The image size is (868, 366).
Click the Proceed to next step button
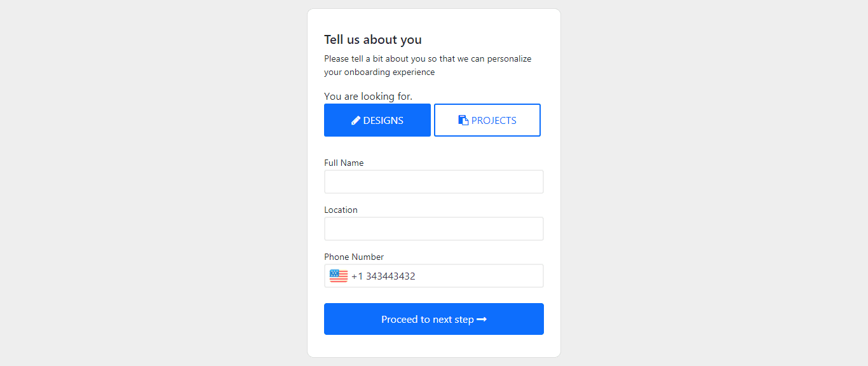point(433,319)
